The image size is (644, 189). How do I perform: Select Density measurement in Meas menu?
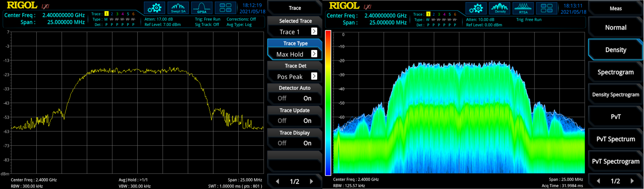point(615,50)
